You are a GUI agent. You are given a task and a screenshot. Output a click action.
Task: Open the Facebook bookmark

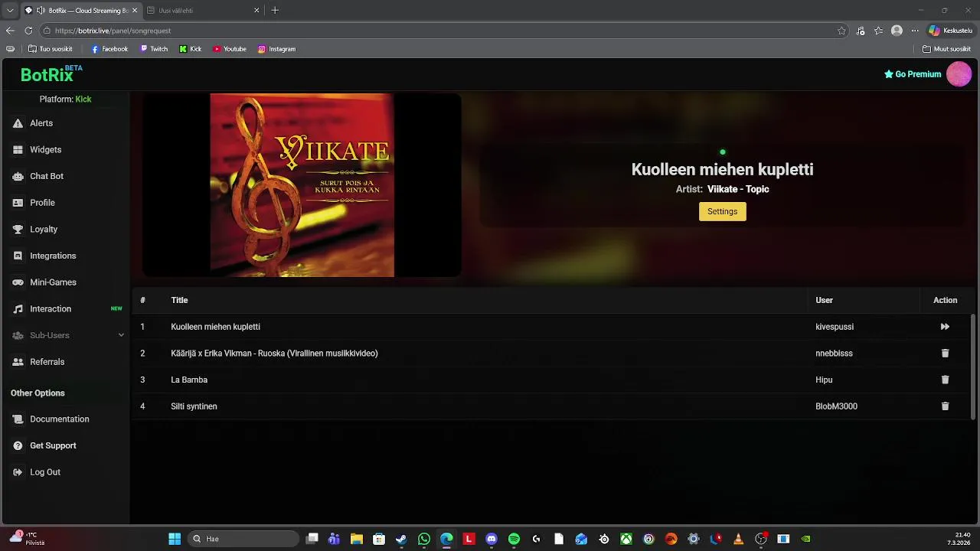point(109,49)
